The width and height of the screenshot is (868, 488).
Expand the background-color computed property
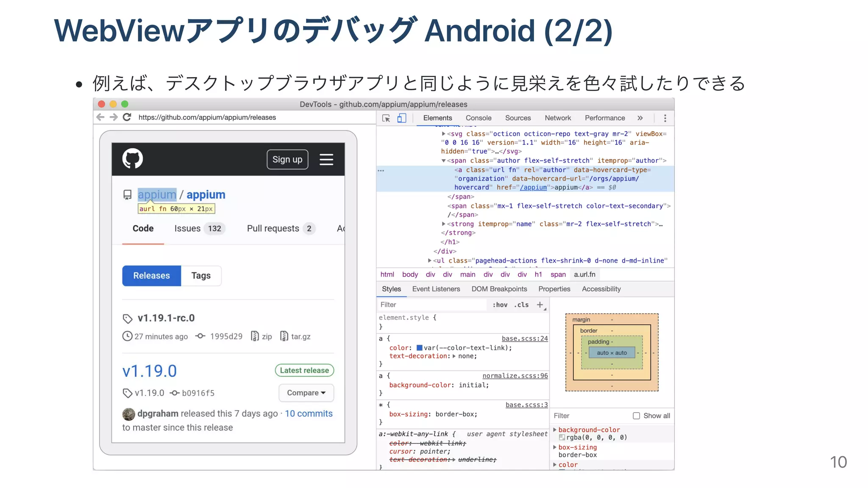[x=555, y=430]
